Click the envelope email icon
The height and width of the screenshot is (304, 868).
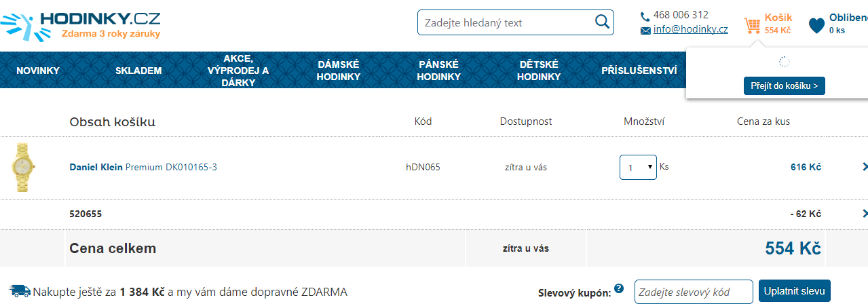click(x=645, y=31)
